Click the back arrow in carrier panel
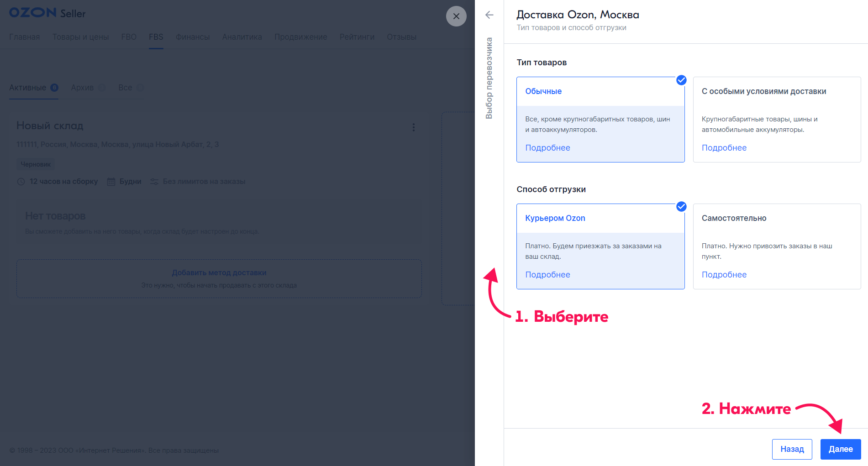The height and width of the screenshot is (466, 868). click(489, 15)
